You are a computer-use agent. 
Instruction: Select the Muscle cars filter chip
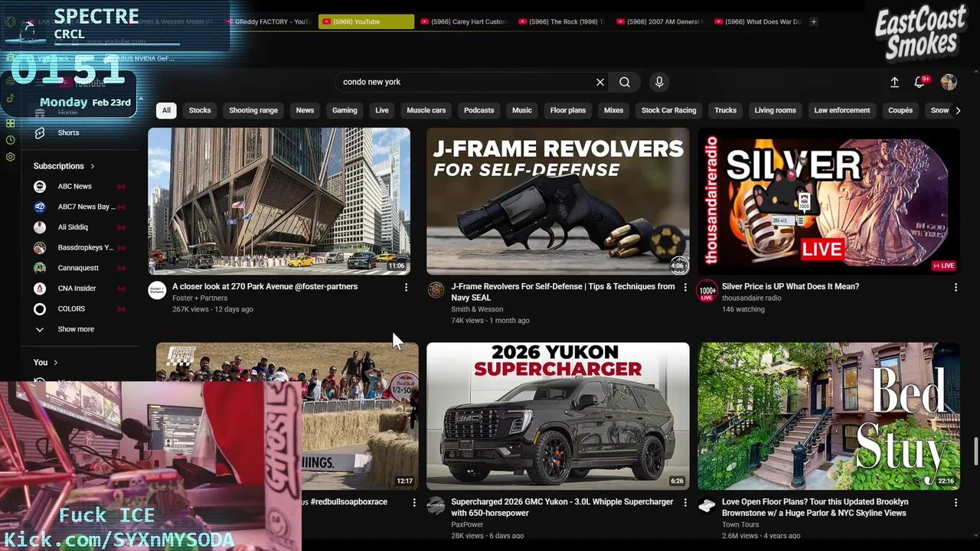click(426, 110)
